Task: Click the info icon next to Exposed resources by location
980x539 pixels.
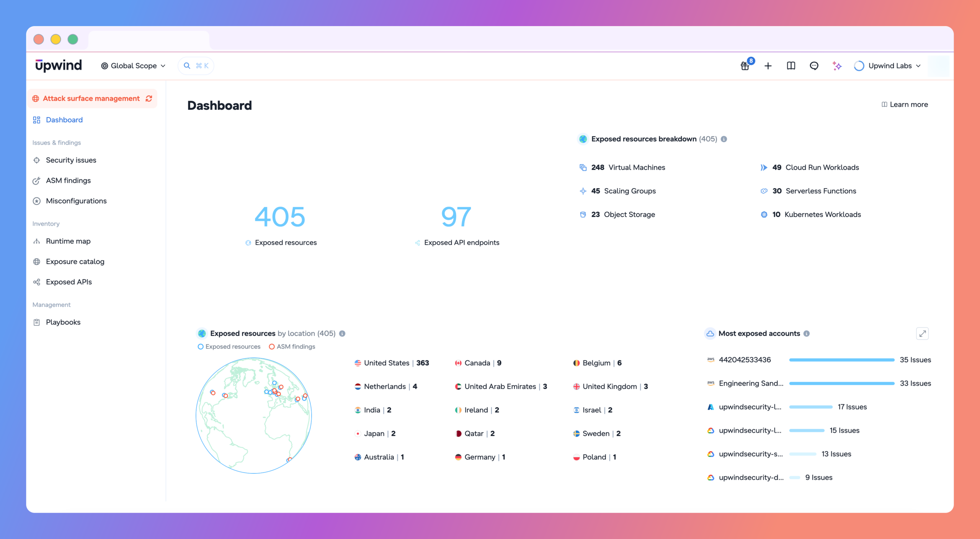Action: click(x=342, y=334)
